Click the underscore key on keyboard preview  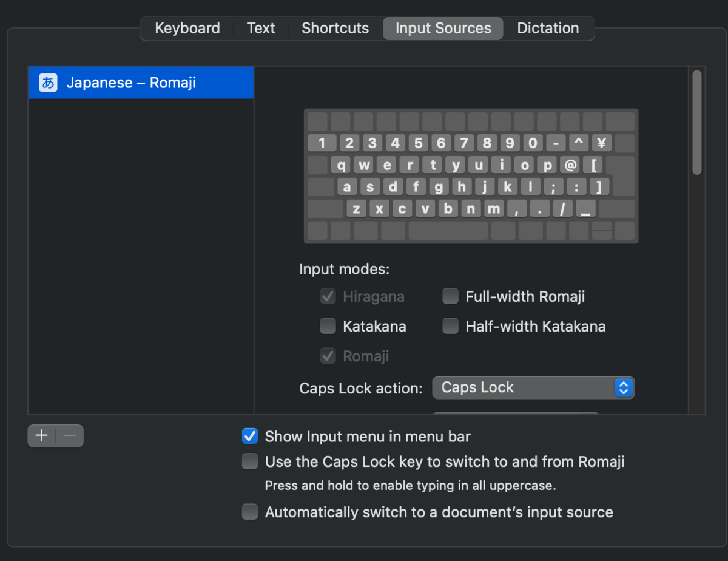(585, 209)
